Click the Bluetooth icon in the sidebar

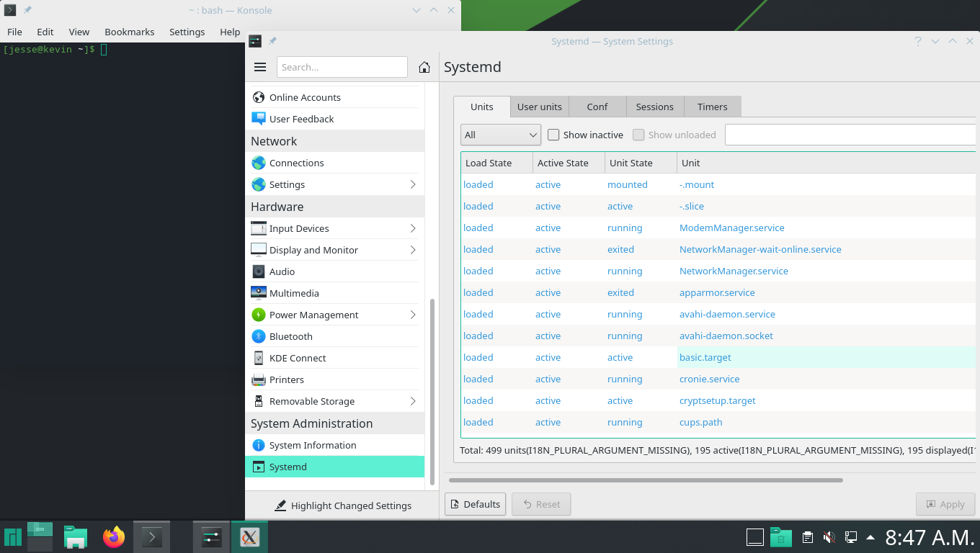[x=259, y=336]
